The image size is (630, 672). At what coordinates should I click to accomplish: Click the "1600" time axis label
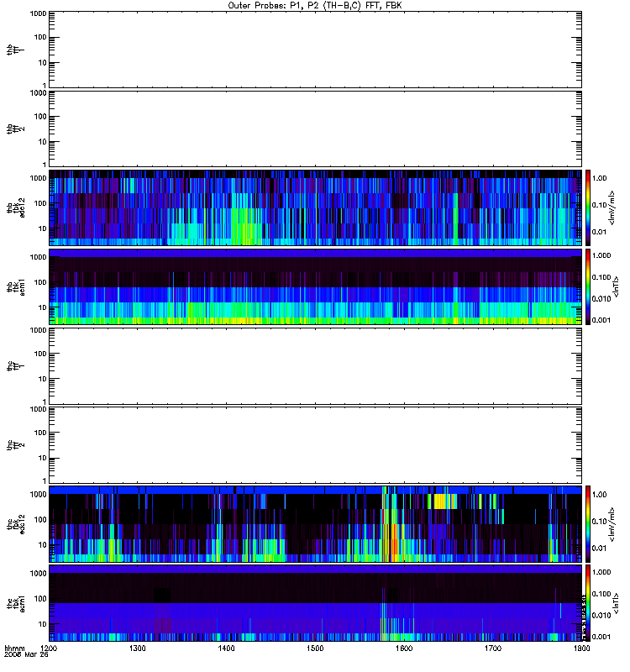404,648
